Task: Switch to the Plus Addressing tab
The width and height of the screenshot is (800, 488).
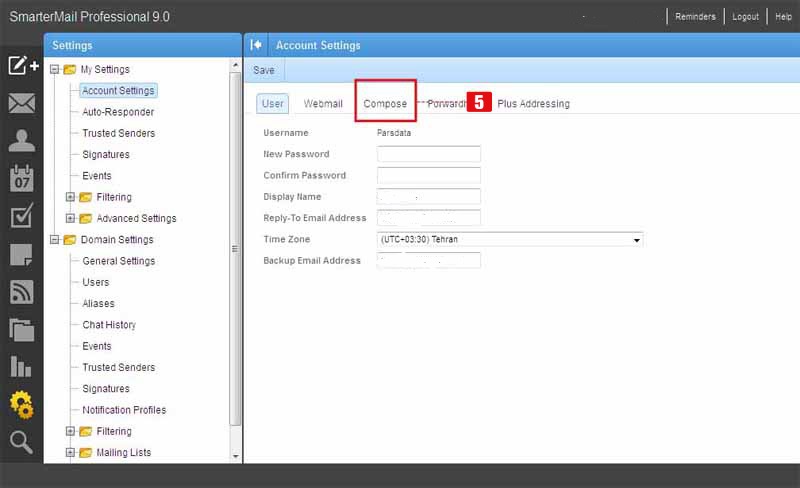Action: pos(533,104)
